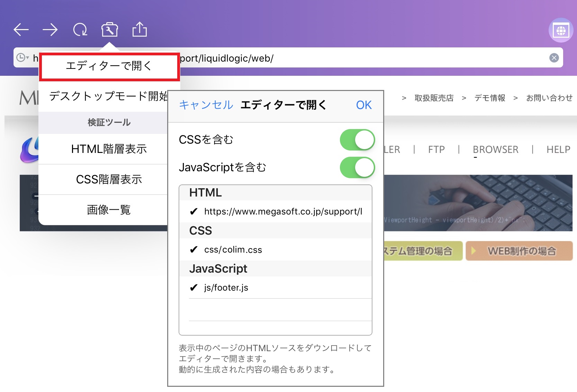Tap the share icon in the toolbar
The image size is (577, 392).
coord(139,29)
